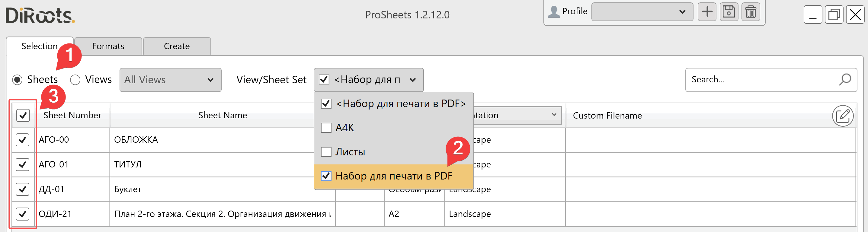
Task: Click the План 2-го этажа sheet name
Action: 223,214
